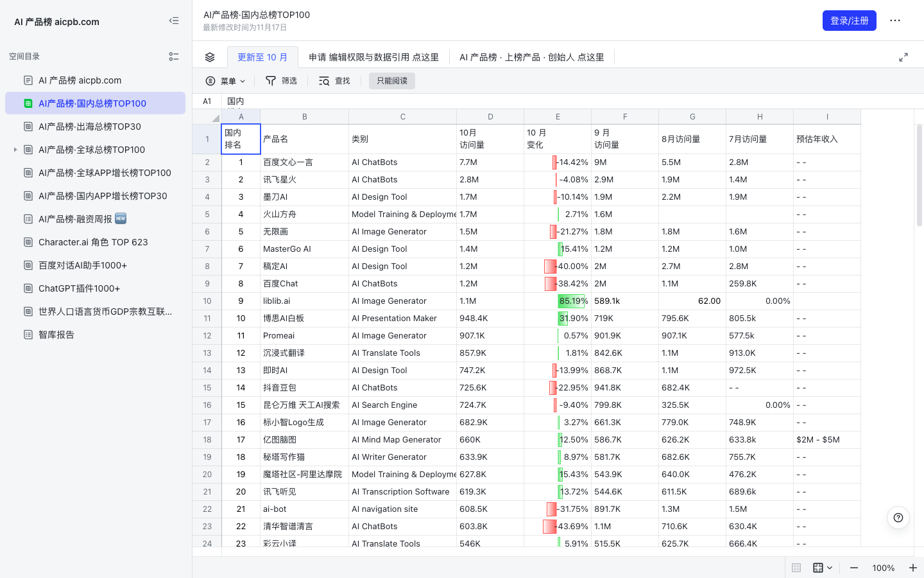Open AI产品榜·国内APP增长榜TOP30 in sidebar
The image size is (924, 578).
95,196
